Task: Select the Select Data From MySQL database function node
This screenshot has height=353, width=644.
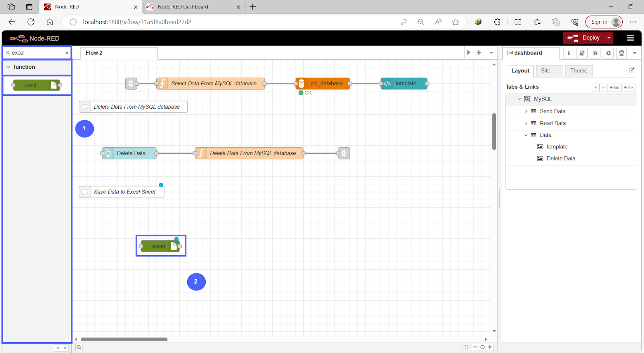Action: [x=211, y=83]
